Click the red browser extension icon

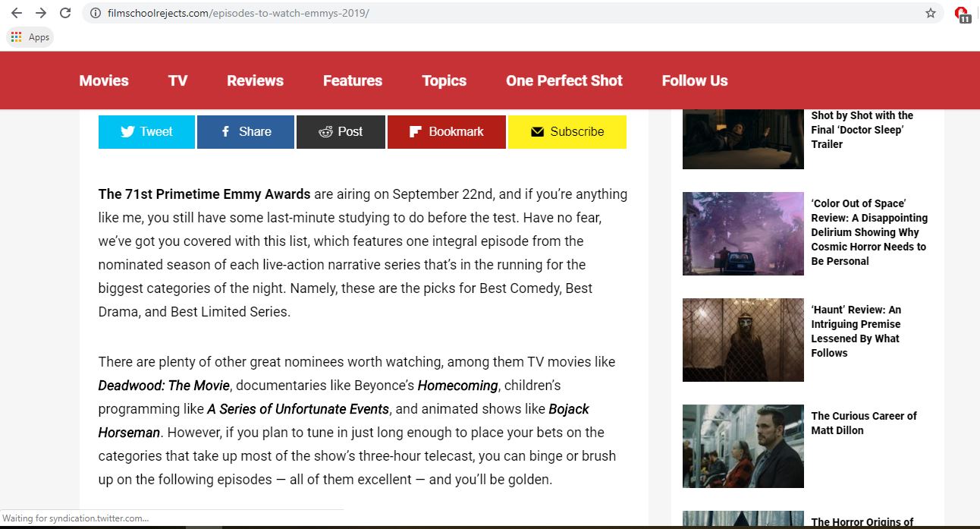(x=962, y=14)
